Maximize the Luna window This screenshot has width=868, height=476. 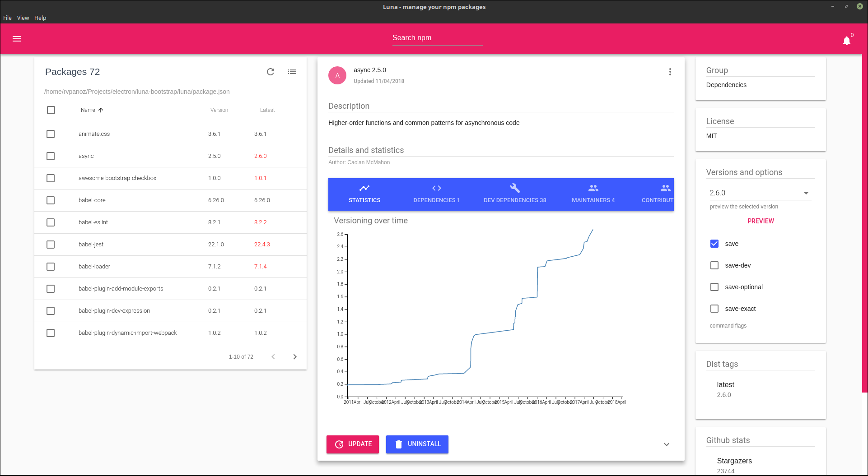846,7
